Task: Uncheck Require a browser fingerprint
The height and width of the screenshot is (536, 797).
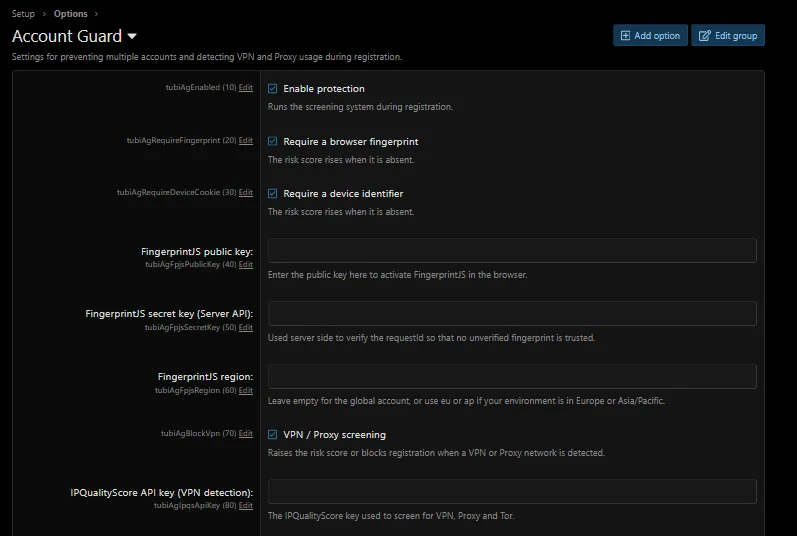Action: click(272, 141)
